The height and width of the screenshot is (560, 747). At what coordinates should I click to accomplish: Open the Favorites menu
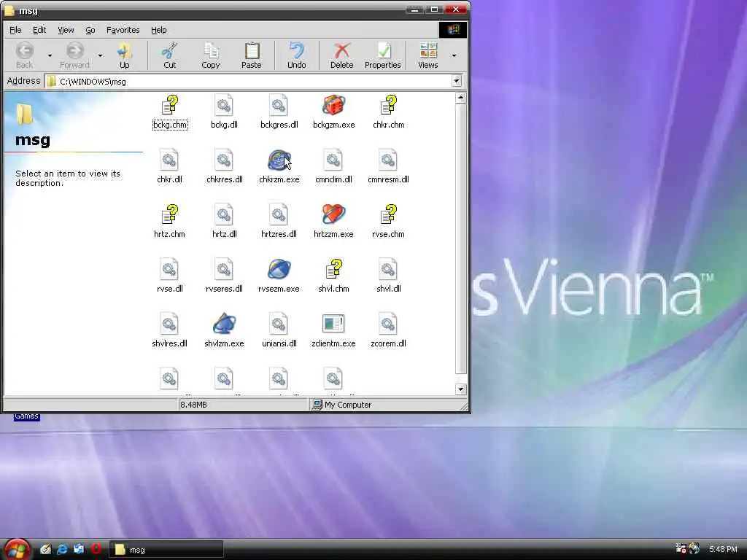(x=123, y=30)
